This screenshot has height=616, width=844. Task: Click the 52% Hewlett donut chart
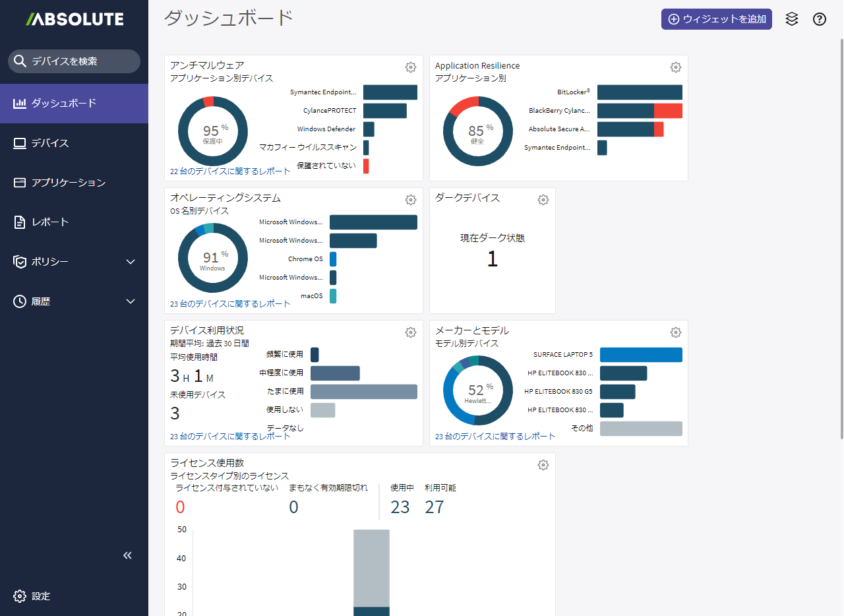[478, 390]
